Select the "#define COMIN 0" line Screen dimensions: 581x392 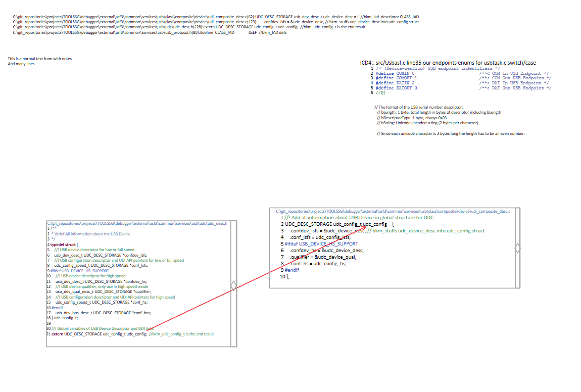point(395,73)
